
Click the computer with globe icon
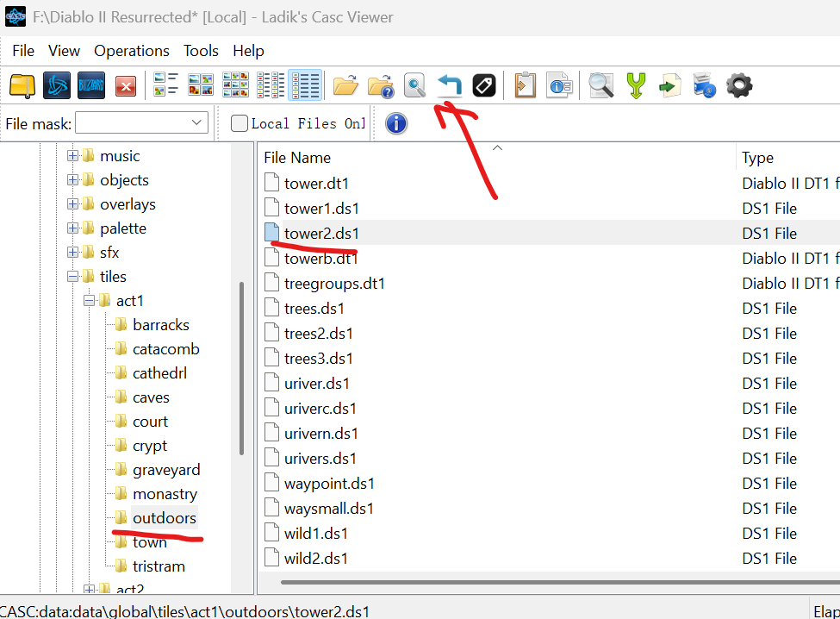705,85
